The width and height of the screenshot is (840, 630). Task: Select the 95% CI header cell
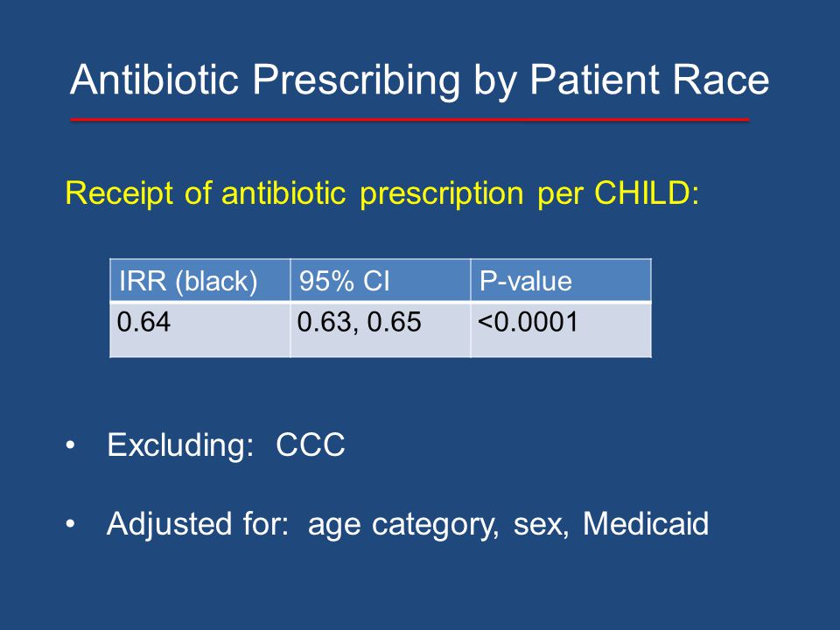point(381,280)
